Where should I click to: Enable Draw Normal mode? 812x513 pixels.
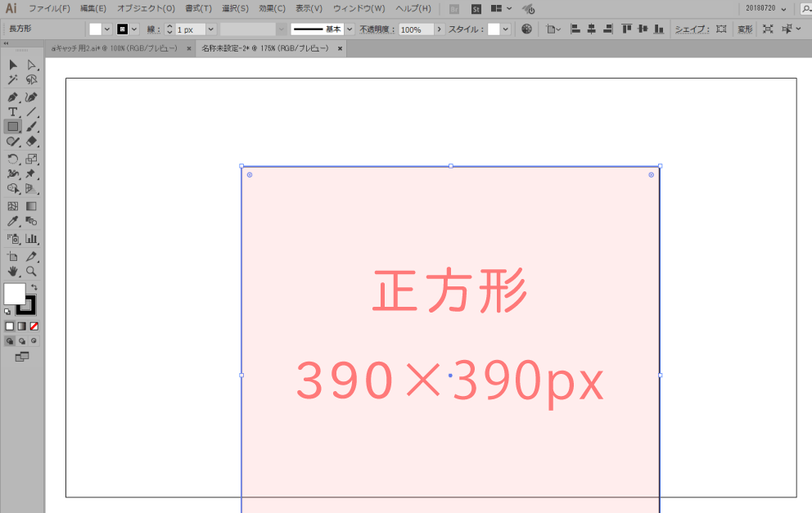(9, 340)
